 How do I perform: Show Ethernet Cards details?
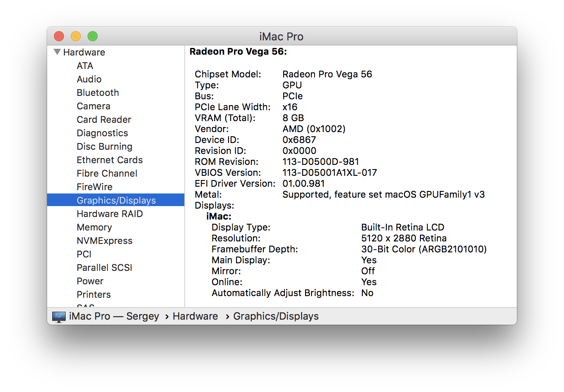(x=109, y=160)
